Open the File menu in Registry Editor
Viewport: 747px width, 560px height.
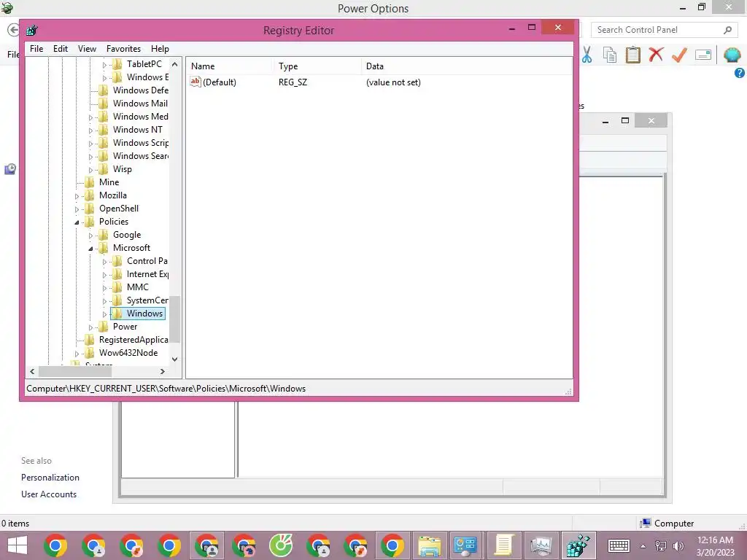(36, 49)
